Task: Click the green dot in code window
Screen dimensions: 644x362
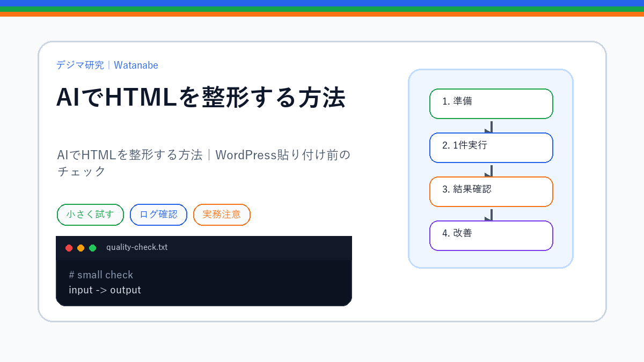Action: [92, 248]
